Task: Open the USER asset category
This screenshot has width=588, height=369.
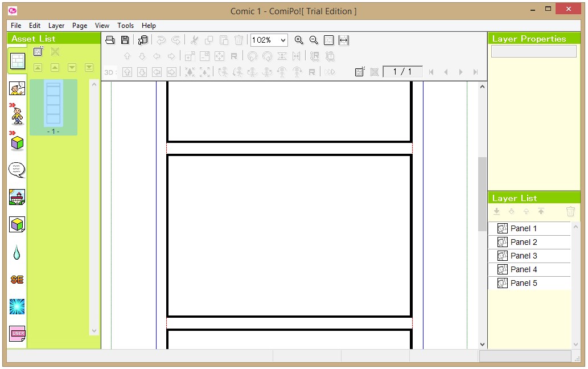Action: tap(17, 334)
